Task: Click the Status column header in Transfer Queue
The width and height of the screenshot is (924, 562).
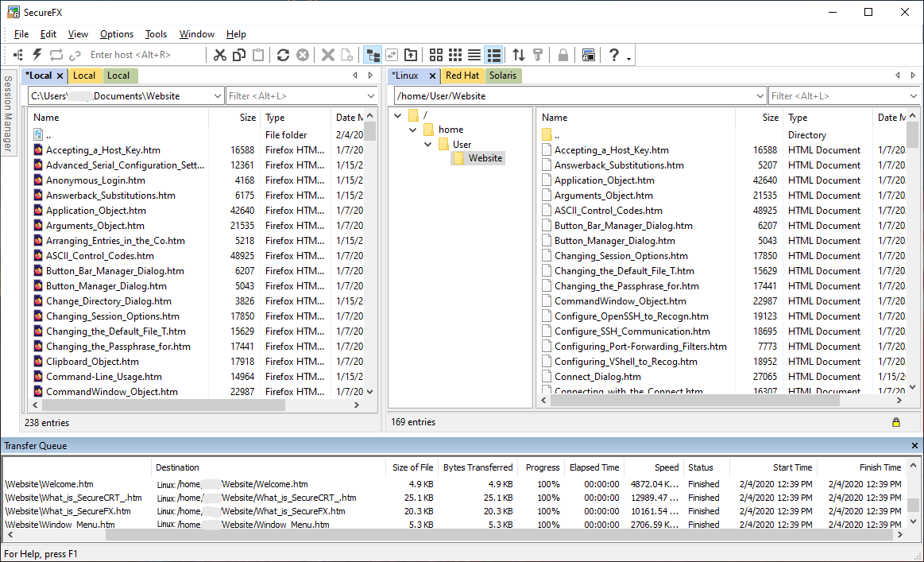Action: point(706,467)
